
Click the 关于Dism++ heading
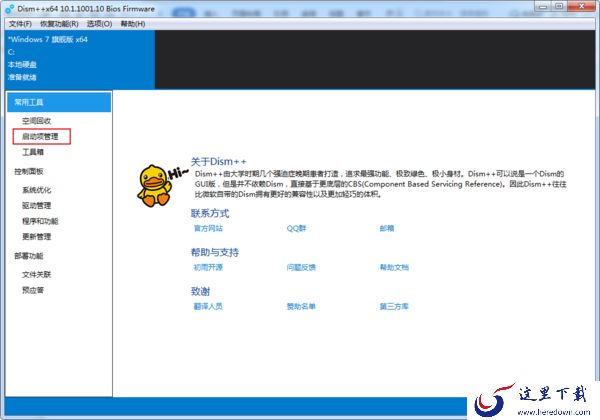(x=219, y=161)
